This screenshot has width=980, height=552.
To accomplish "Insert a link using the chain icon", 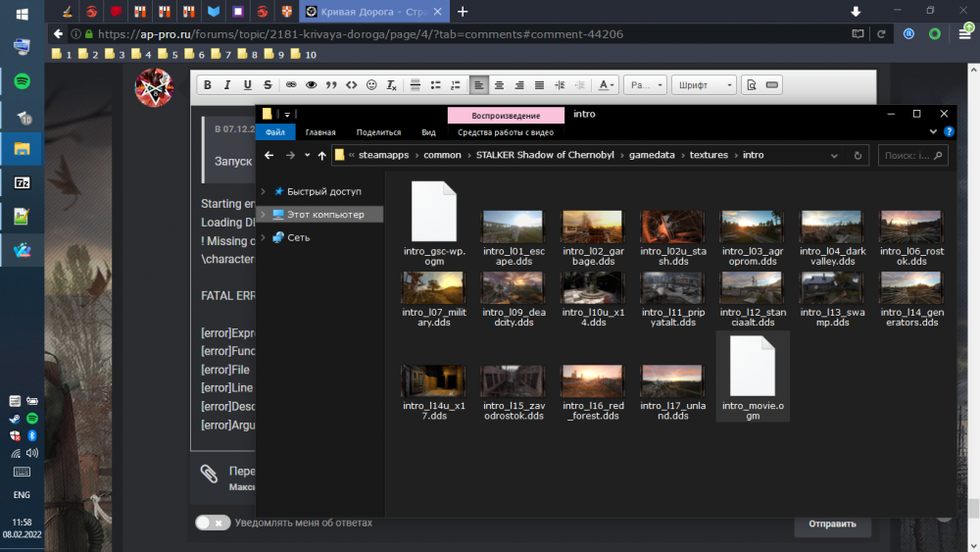I will point(292,85).
